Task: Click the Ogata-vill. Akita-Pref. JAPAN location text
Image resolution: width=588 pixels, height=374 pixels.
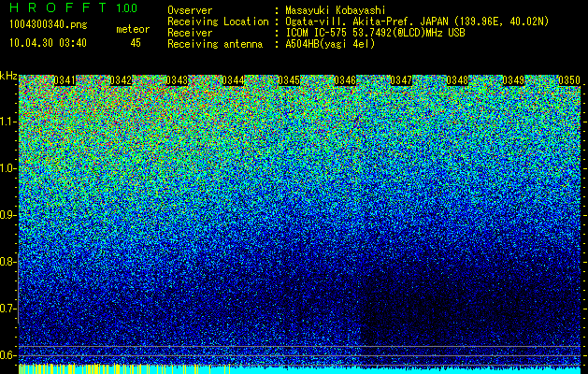Action: click(417, 22)
